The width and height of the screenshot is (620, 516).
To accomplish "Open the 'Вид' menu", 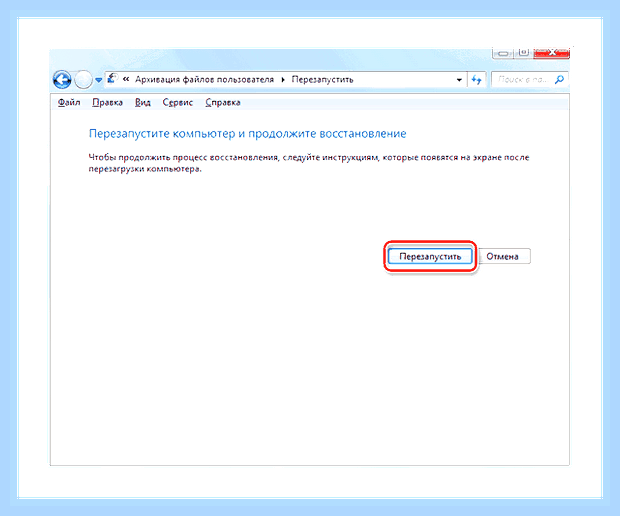I will coord(143,102).
